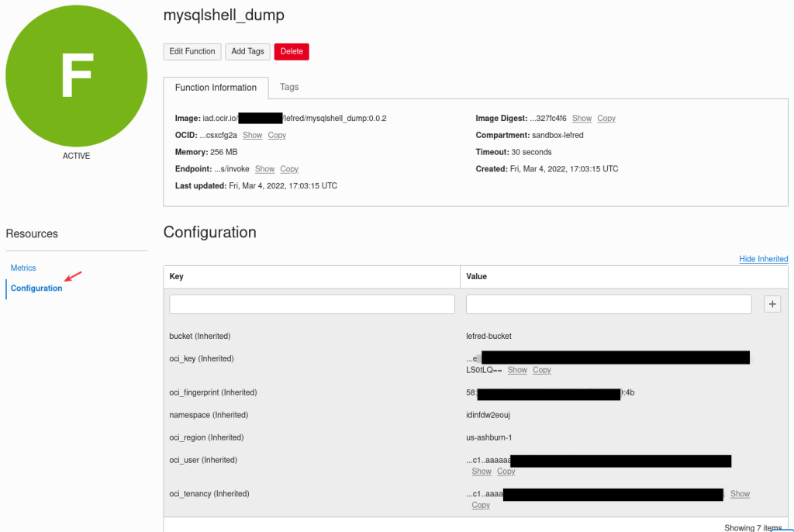The height and width of the screenshot is (532, 794).
Task: Show the oci_tenancy value
Action: pos(740,494)
